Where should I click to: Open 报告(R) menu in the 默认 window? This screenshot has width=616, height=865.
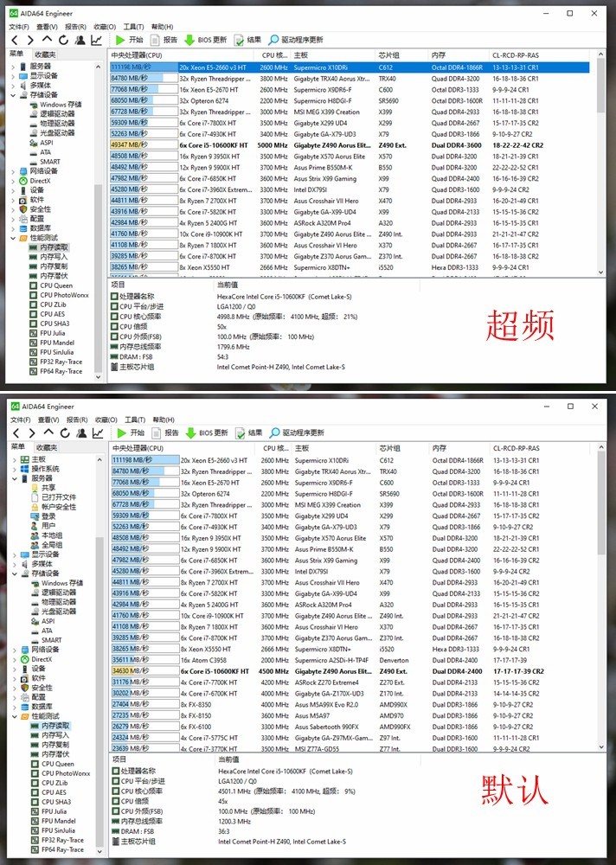pyautogui.click(x=77, y=420)
